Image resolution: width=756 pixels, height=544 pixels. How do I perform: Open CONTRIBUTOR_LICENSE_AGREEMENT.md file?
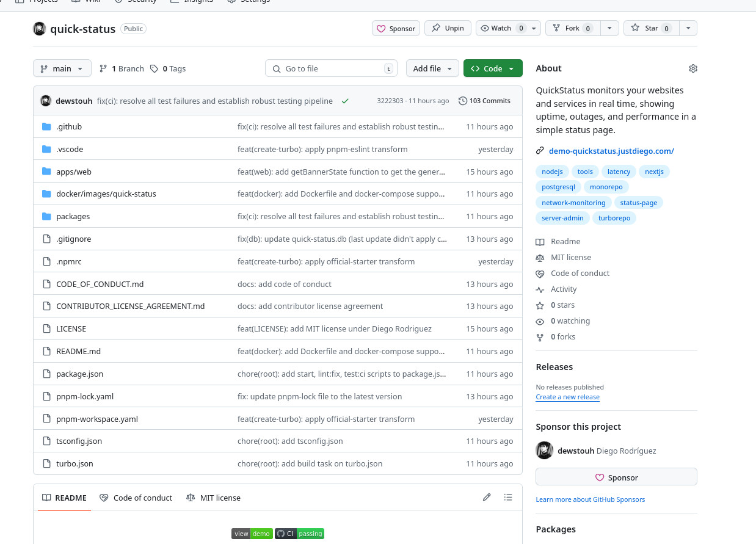(131, 306)
